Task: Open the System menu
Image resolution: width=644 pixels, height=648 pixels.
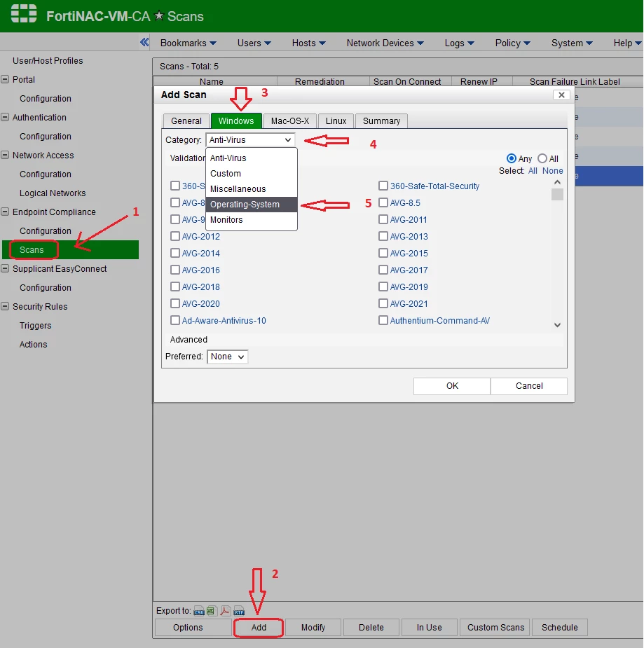Action: tap(572, 43)
